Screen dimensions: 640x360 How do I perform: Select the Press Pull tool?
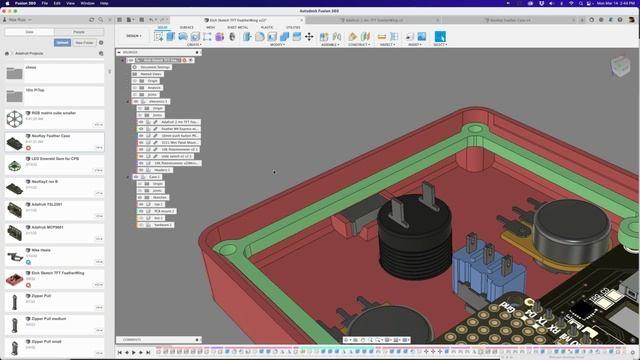click(247, 37)
